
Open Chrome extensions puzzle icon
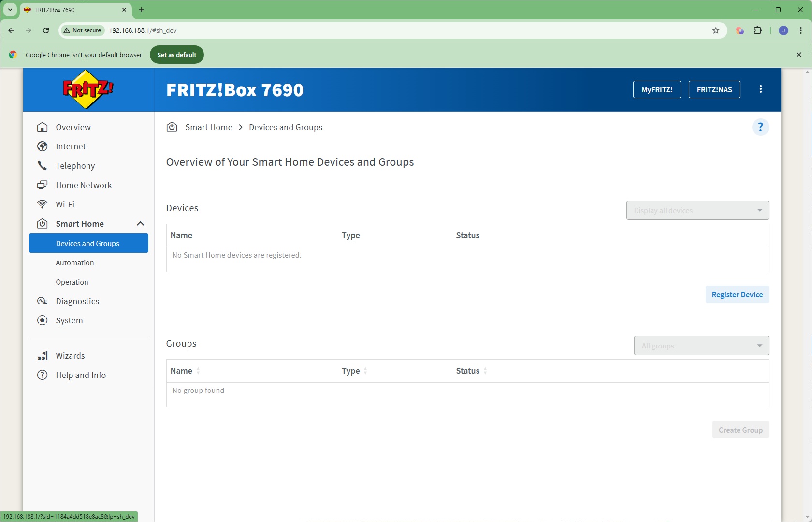pyautogui.click(x=757, y=30)
